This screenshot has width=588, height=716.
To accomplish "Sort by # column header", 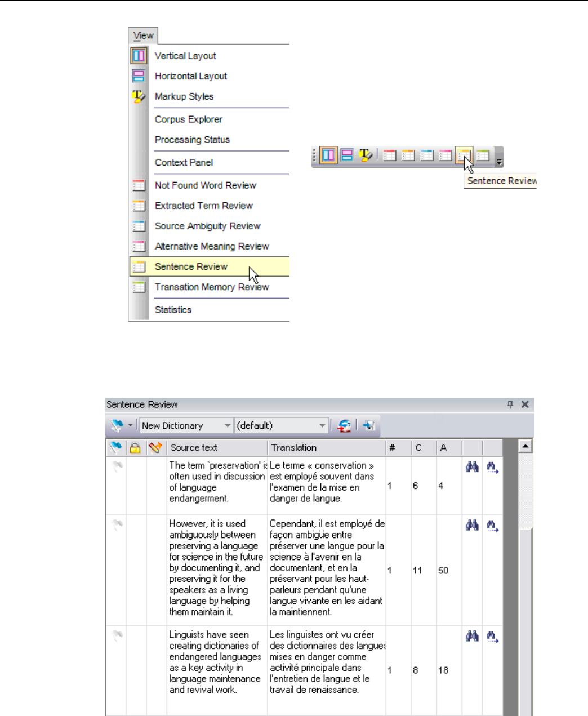I will tap(398, 448).
